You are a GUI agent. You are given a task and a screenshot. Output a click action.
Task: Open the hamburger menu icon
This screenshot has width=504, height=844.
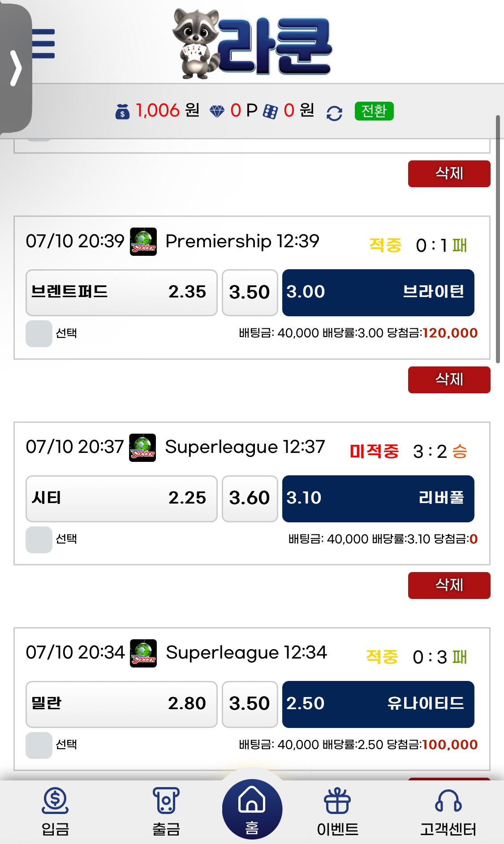click(x=43, y=44)
